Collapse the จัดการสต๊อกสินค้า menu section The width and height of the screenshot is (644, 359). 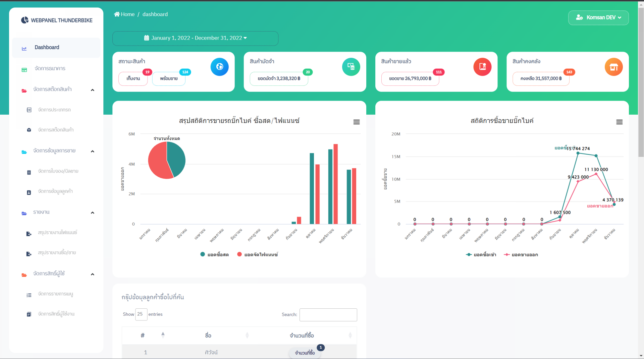(x=92, y=90)
